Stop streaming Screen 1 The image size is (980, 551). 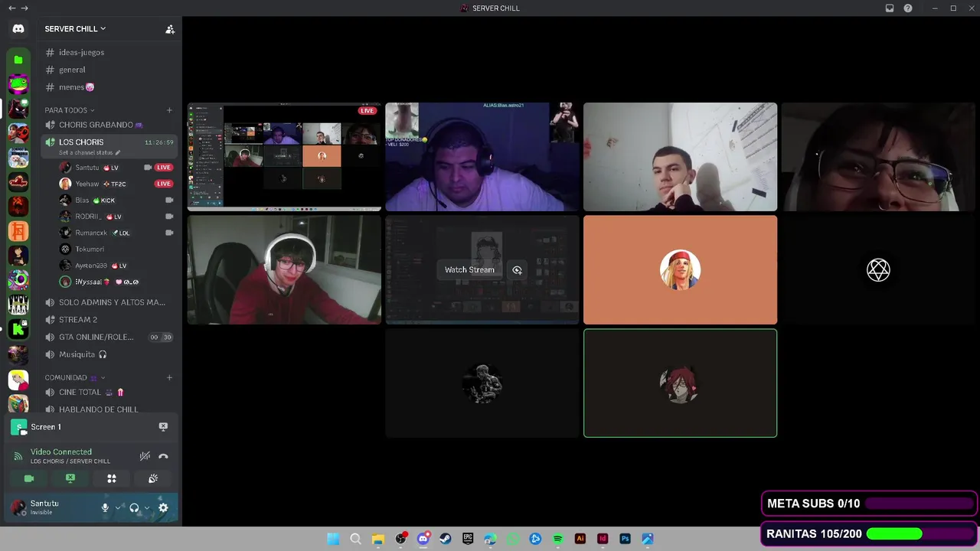[163, 427]
